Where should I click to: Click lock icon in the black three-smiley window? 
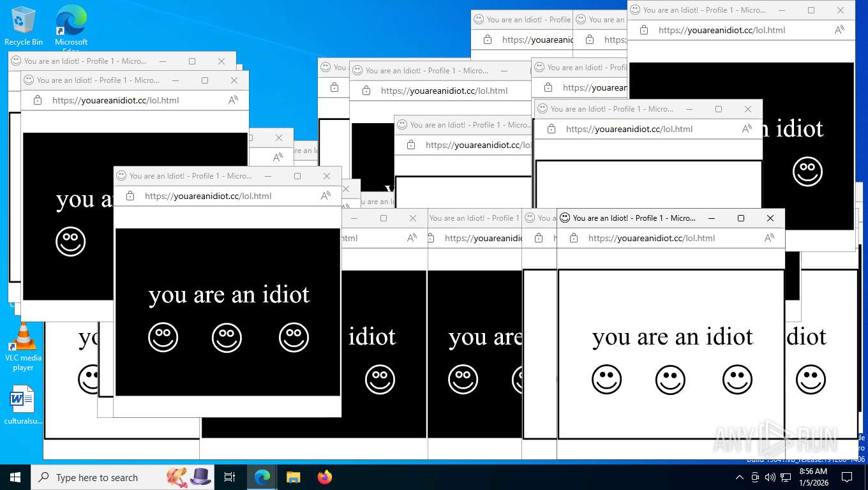coord(130,196)
